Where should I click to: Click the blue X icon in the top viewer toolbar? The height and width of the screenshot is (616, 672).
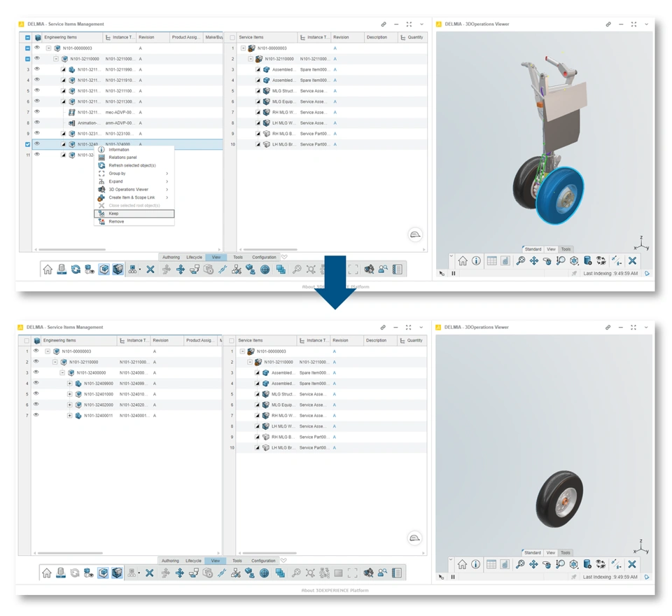coord(632,260)
